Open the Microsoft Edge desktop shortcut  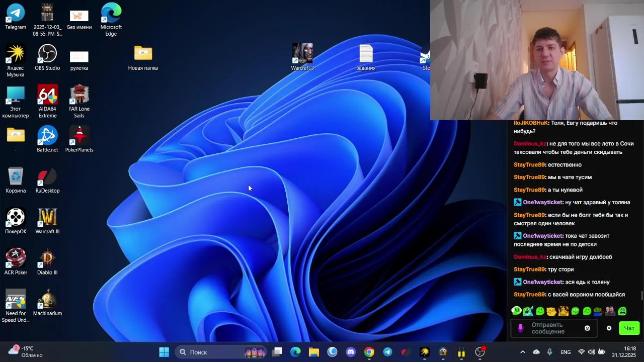point(111,19)
